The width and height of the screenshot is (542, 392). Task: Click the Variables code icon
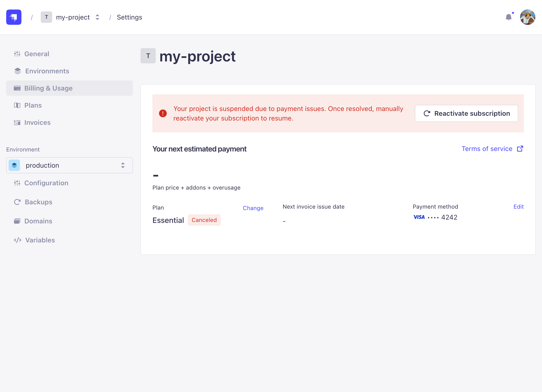(17, 240)
